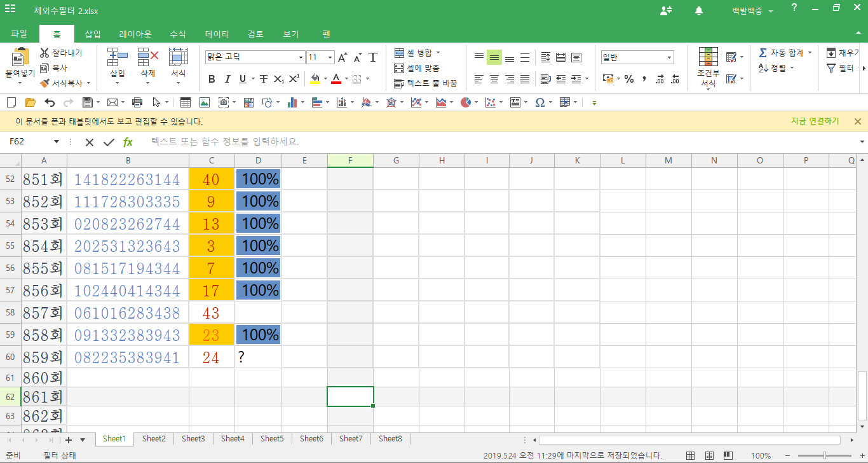This screenshot has height=463, width=868.
Task: Toggle italic formatting
Action: [227, 79]
